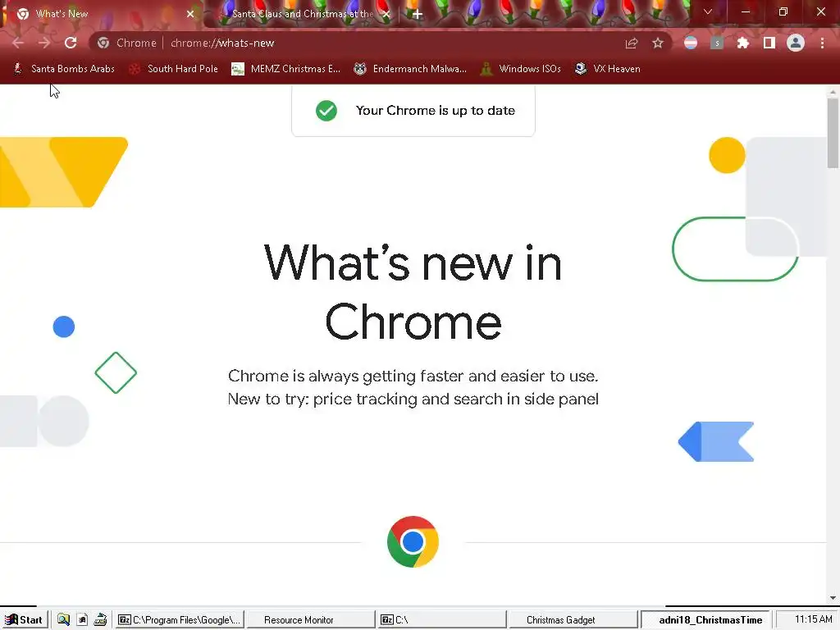
Task: Click the Chrome site info chip
Action: [127, 43]
